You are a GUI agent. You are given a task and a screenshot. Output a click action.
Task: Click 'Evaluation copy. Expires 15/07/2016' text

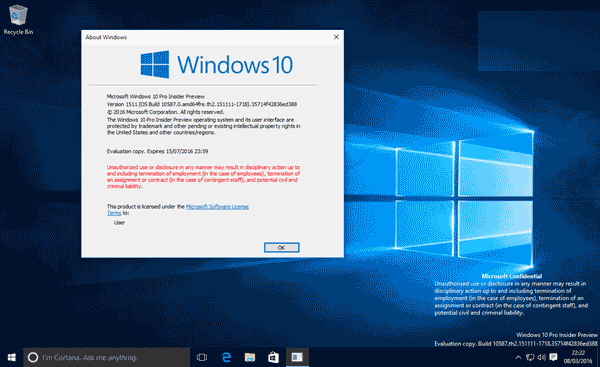(x=157, y=151)
